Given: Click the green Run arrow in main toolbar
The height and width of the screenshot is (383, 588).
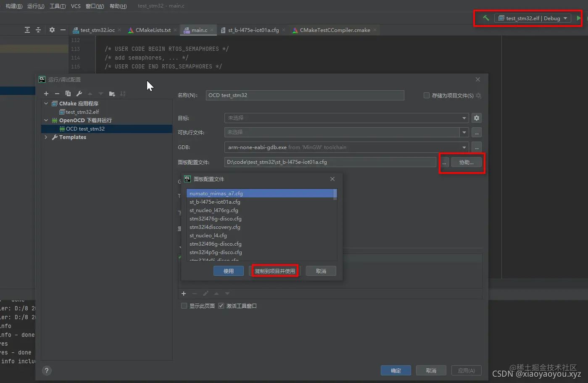Looking at the screenshot, I should [x=579, y=18].
